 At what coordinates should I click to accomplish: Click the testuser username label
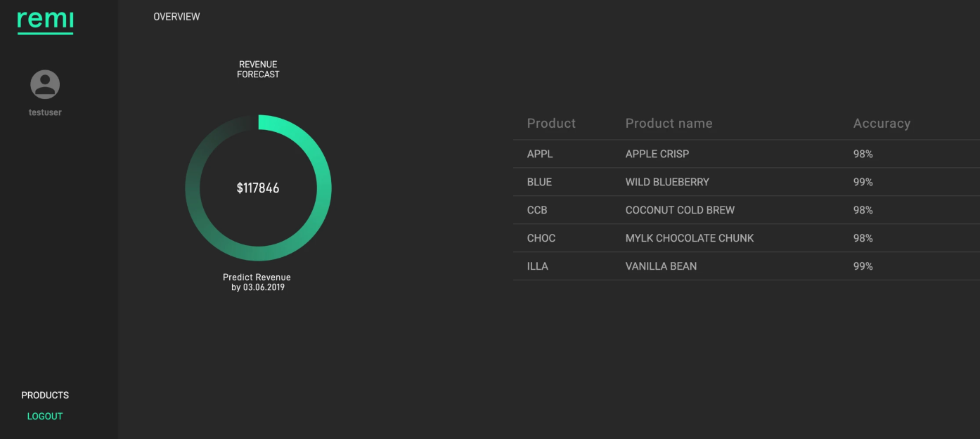pyautogui.click(x=45, y=112)
